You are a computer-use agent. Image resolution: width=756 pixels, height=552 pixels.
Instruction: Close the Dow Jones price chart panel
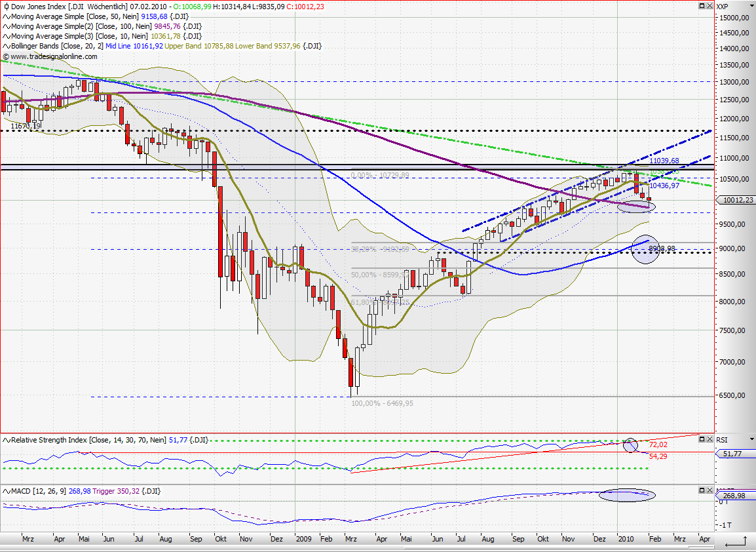[709, 6]
